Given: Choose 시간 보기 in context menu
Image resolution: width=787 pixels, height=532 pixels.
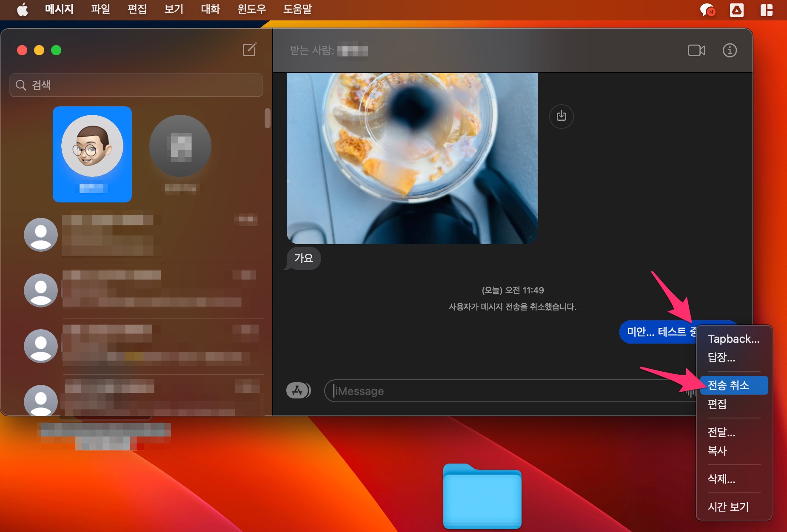Looking at the screenshot, I should 734,507.
